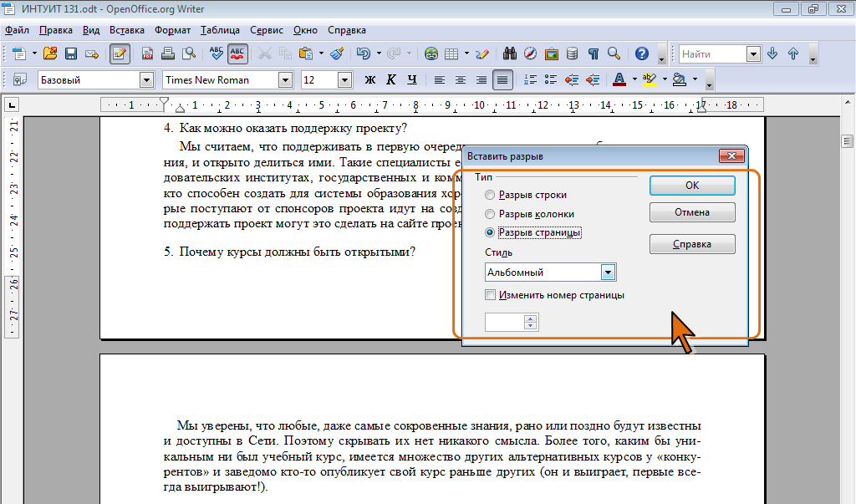Save the document with the floppy icon
This screenshot has width=856, height=504.
click(71, 53)
